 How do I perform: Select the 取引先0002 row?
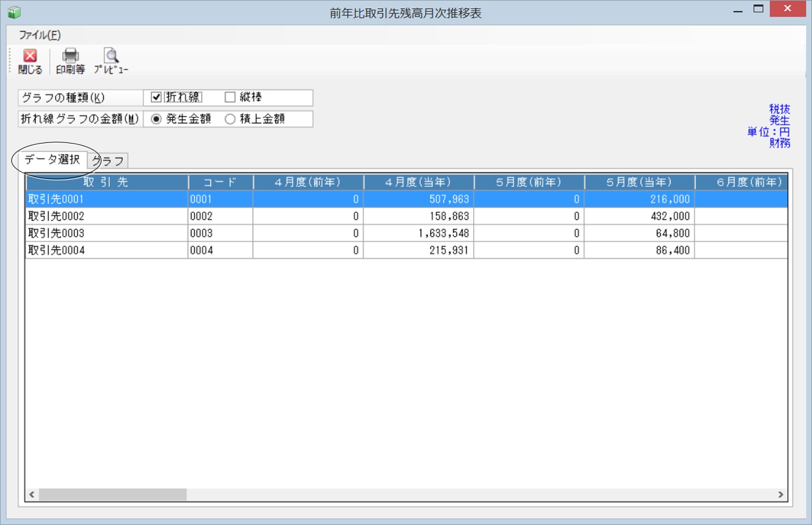coord(407,217)
